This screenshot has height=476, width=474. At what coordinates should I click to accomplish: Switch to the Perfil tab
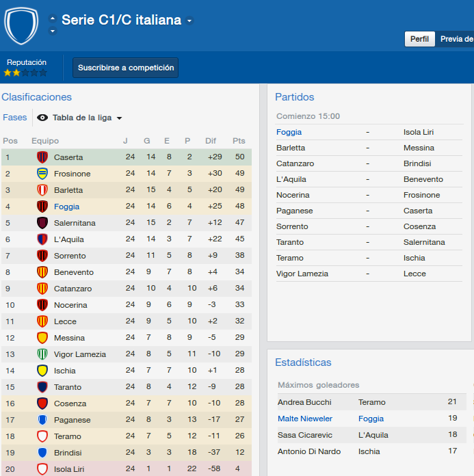click(x=419, y=39)
